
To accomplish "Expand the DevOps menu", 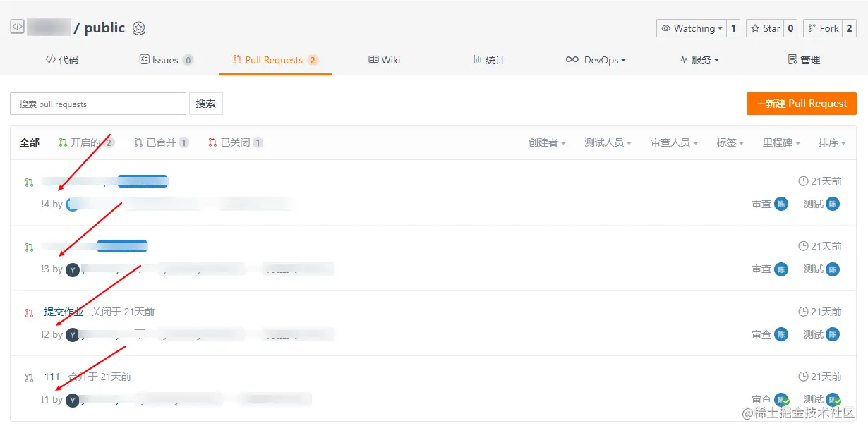I will coord(596,60).
